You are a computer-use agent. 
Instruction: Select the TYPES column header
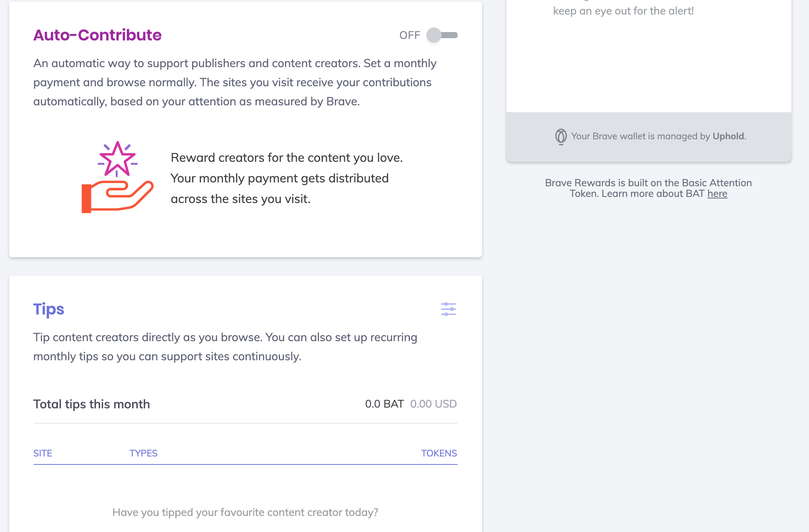coord(143,453)
